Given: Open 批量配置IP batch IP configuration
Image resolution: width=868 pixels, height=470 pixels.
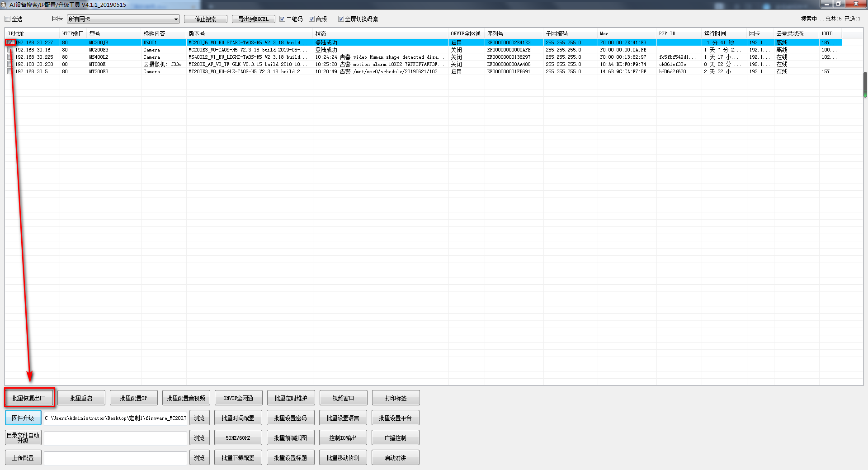Looking at the screenshot, I should tap(133, 398).
